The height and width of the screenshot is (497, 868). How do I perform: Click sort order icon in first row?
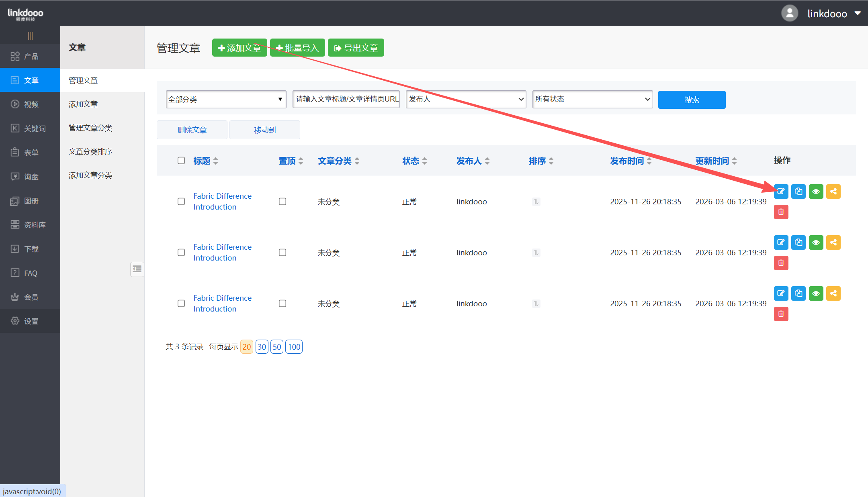tap(536, 202)
